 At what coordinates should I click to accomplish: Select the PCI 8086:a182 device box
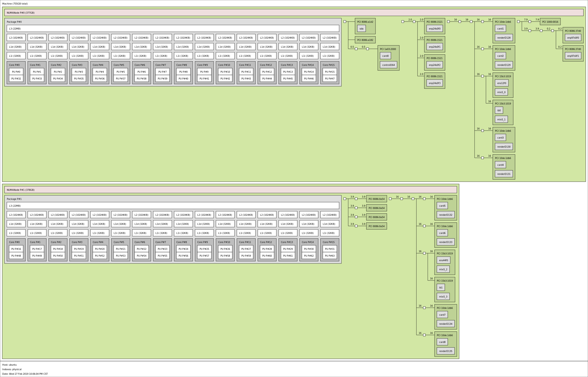click(x=365, y=40)
